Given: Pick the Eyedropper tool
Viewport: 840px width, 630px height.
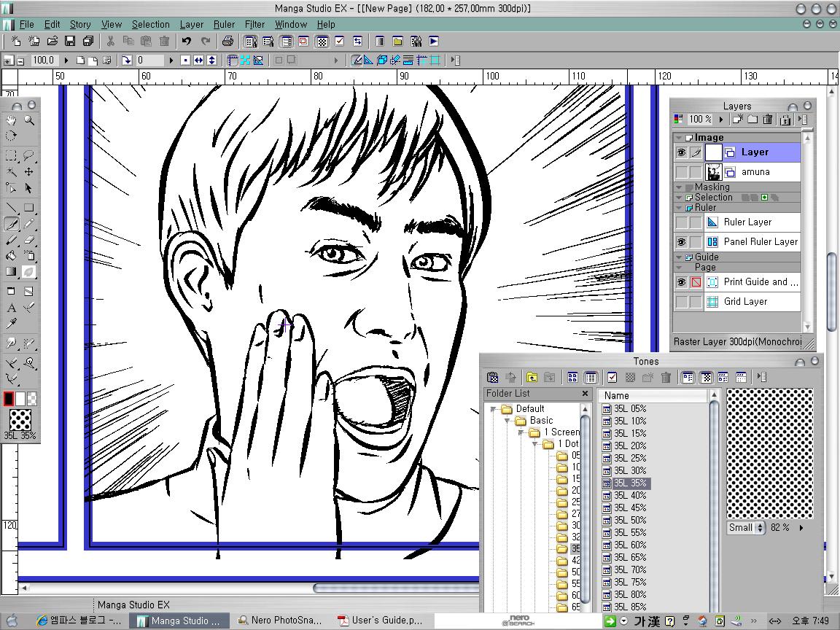Looking at the screenshot, I should pos(11,324).
